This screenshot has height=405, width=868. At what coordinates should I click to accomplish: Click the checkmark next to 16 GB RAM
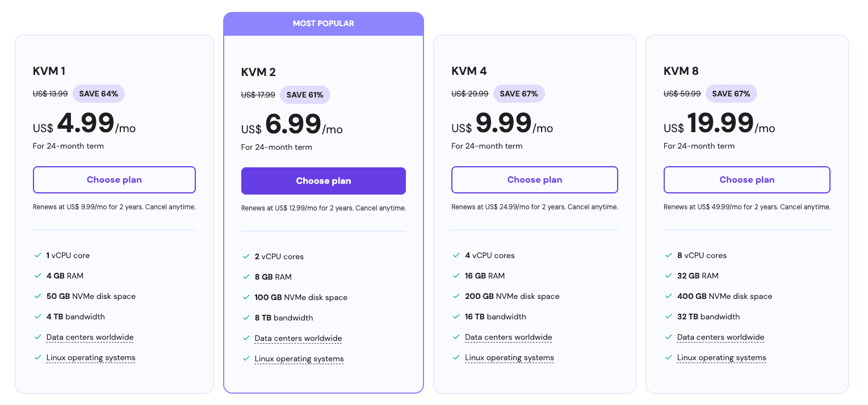coord(458,276)
